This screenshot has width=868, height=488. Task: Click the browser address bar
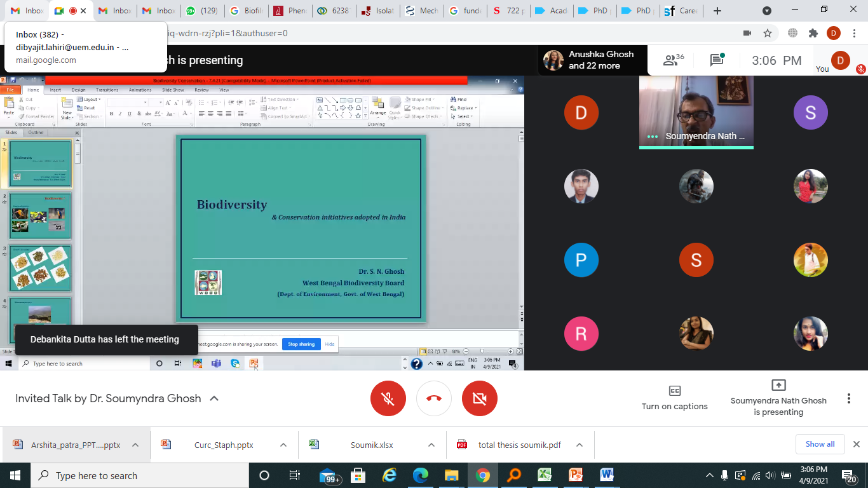[445, 33]
